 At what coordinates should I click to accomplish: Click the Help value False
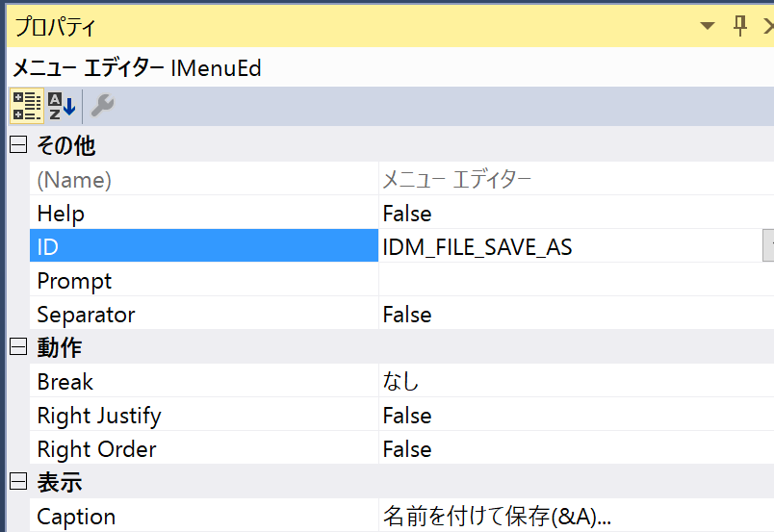tap(407, 214)
